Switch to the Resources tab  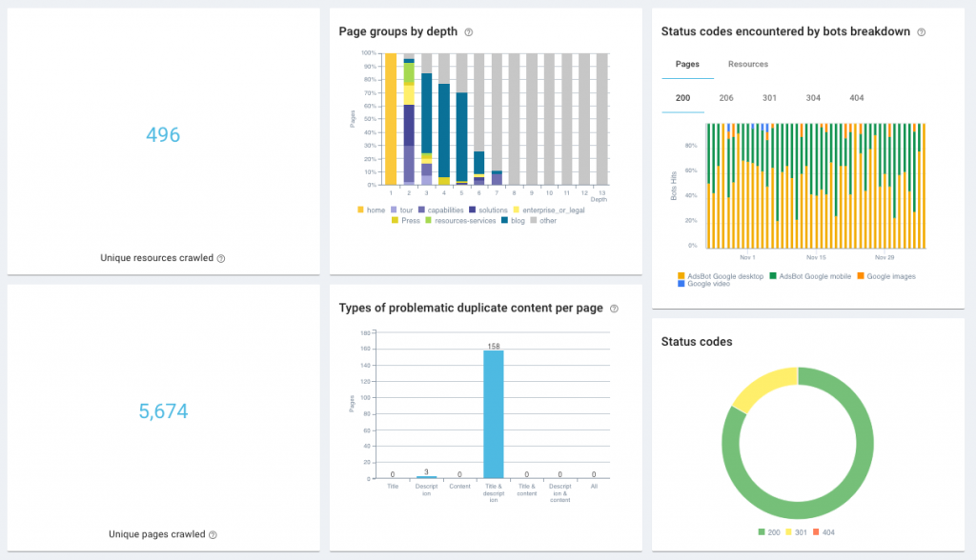[x=748, y=64]
